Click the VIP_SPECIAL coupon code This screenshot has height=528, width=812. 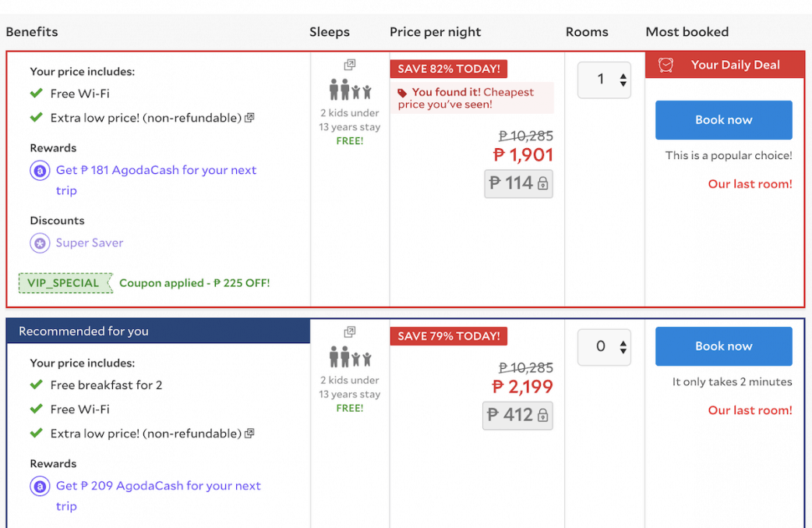(x=65, y=282)
